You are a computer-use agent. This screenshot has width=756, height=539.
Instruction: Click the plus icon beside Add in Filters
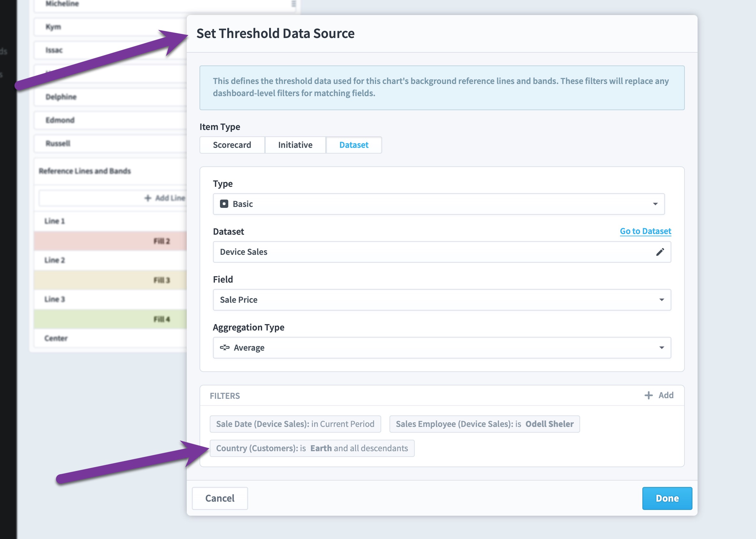648,395
